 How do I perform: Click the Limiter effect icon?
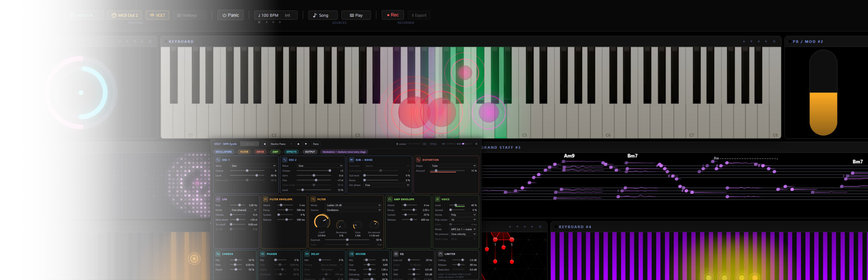coord(440,254)
